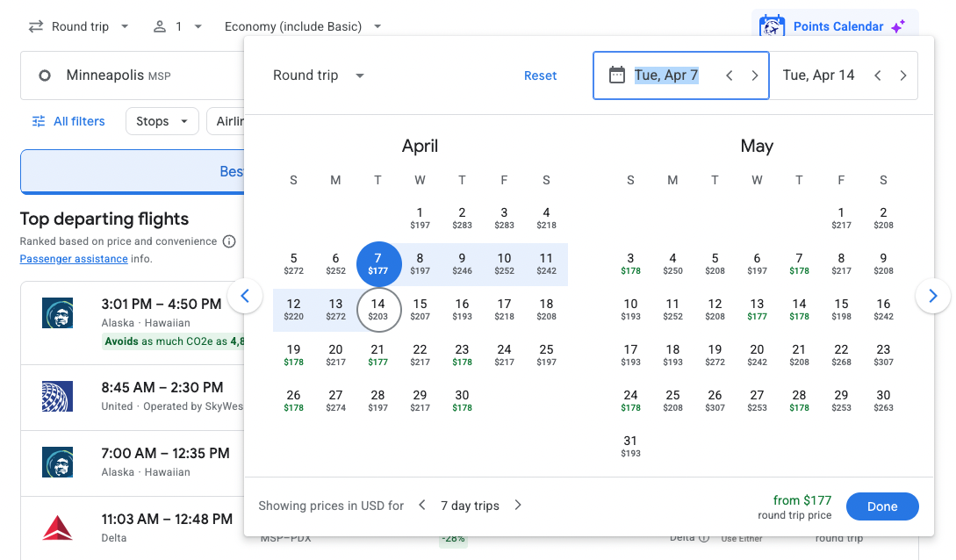This screenshot has width=956, height=560.
Task: Step to the next 7 day trips
Action: 517,505
